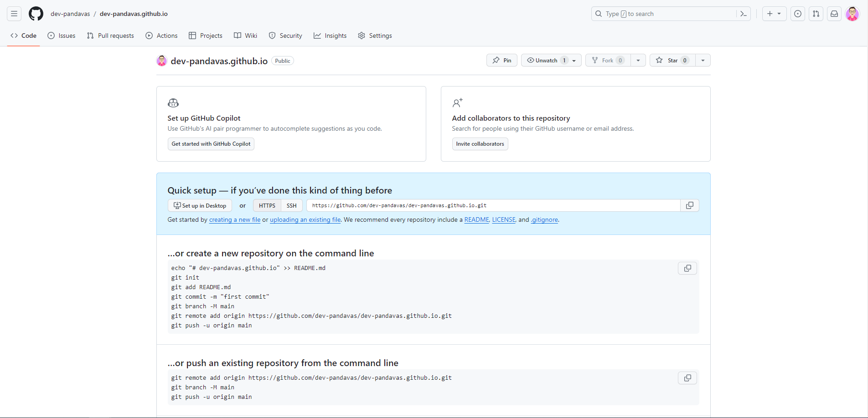Screen dimensions: 868x418
Task: Pin the dev-pandavas.github.io repository
Action: [501, 60]
